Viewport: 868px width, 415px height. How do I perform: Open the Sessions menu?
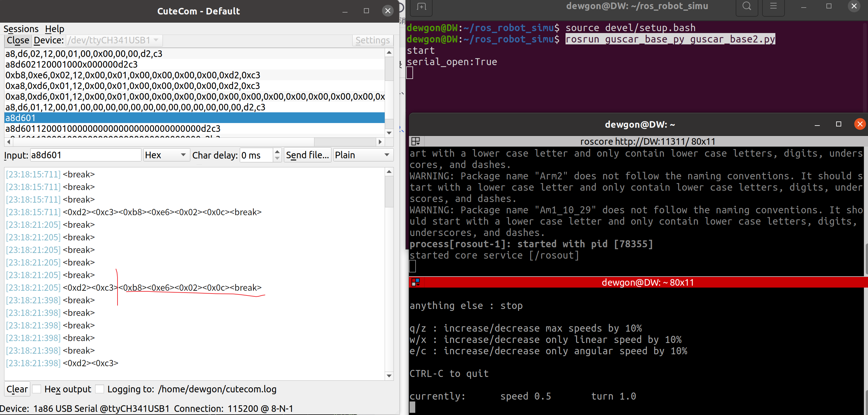click(21, 29)
